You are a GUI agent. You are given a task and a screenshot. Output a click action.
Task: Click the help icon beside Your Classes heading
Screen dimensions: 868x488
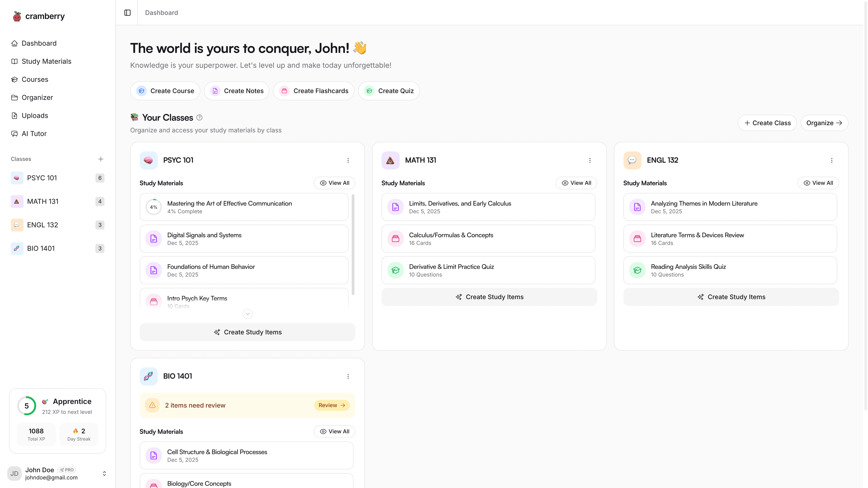(x=199, y=117)
